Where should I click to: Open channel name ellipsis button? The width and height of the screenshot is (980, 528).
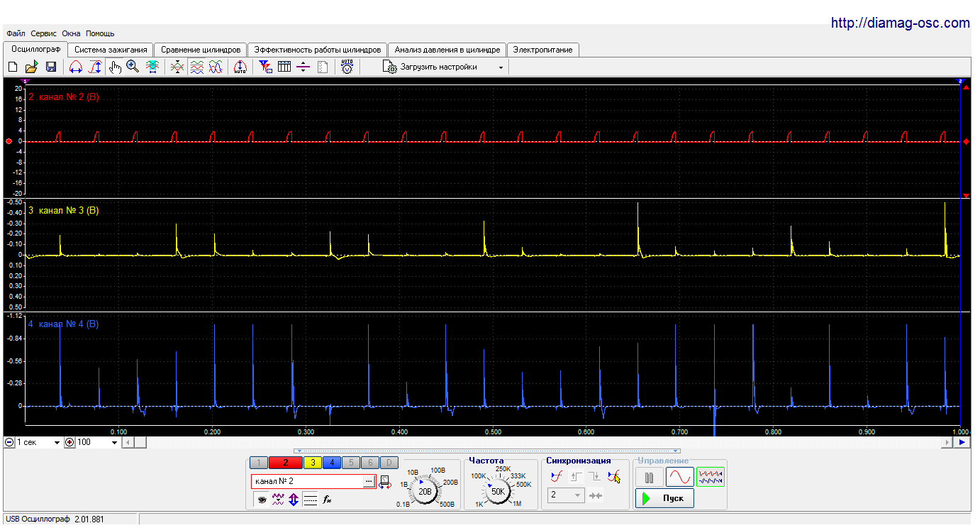(368, 481)
